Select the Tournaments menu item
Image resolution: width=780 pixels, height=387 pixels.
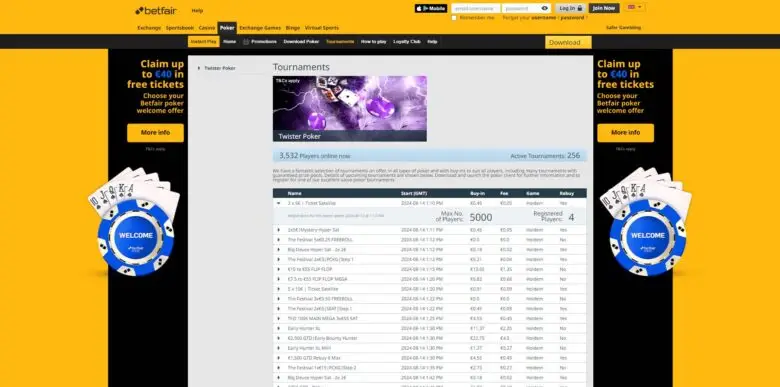click(x=340, y=42)
